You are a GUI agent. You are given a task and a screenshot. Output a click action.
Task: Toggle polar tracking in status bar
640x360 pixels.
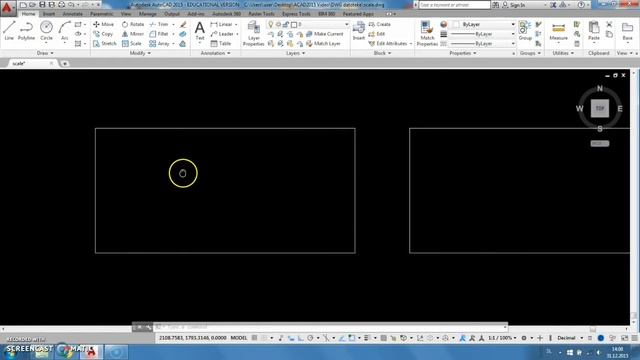tap(310, 338)
